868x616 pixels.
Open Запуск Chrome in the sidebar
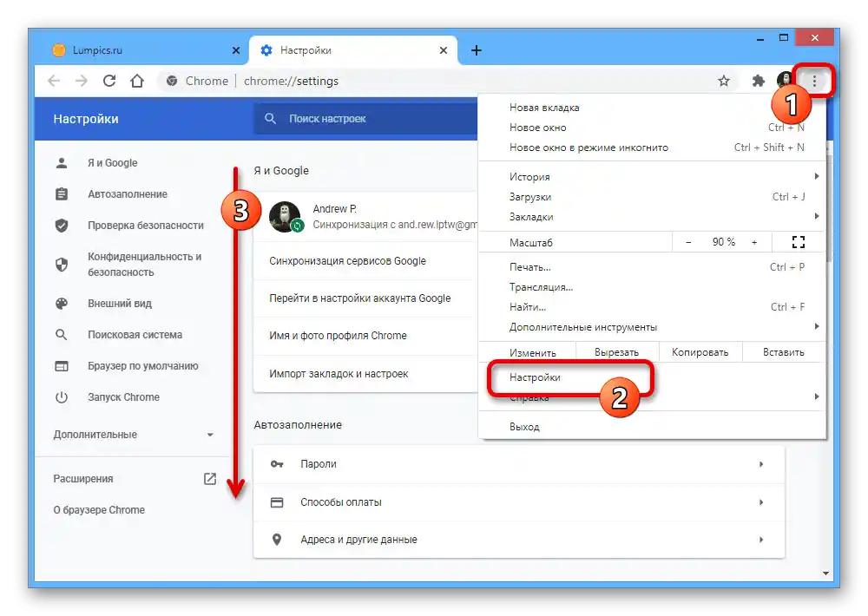pyautogui.click(x=123, y=397)
